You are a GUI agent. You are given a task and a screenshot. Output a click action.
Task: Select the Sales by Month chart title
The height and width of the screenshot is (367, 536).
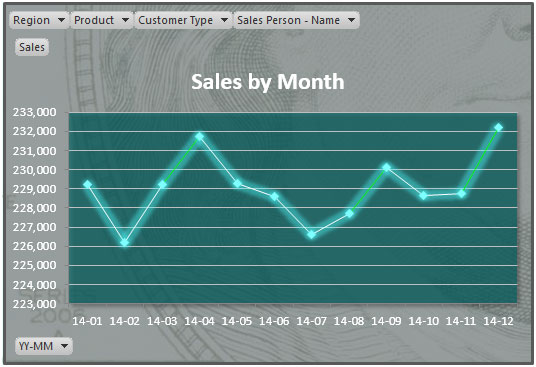click(x=268, y=82)
